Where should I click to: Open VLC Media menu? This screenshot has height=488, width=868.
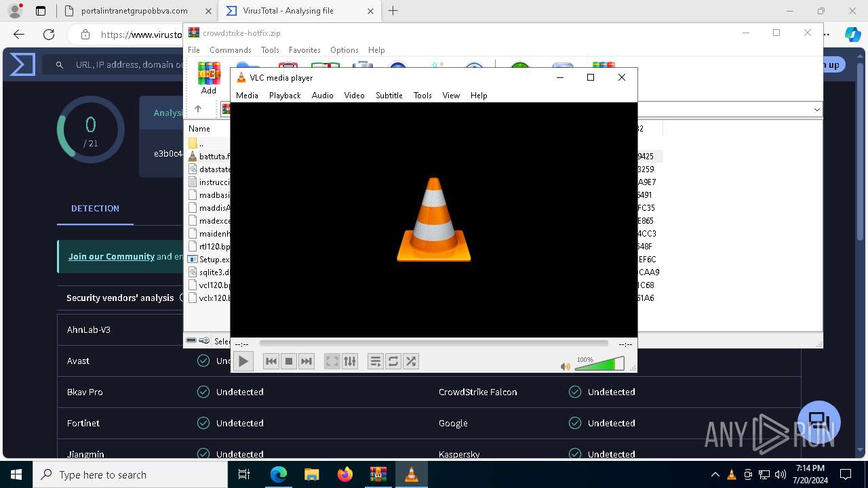[x=247, y=96]
